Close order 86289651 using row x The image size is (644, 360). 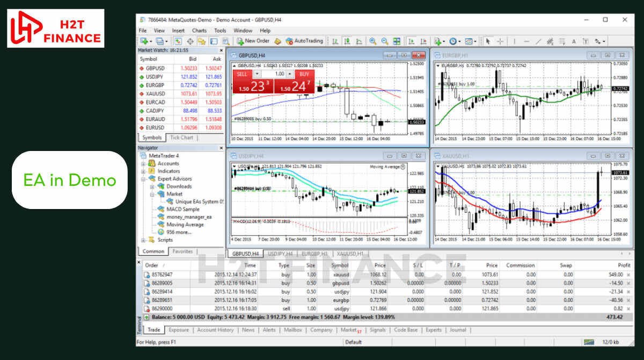[x=628, y=300]
